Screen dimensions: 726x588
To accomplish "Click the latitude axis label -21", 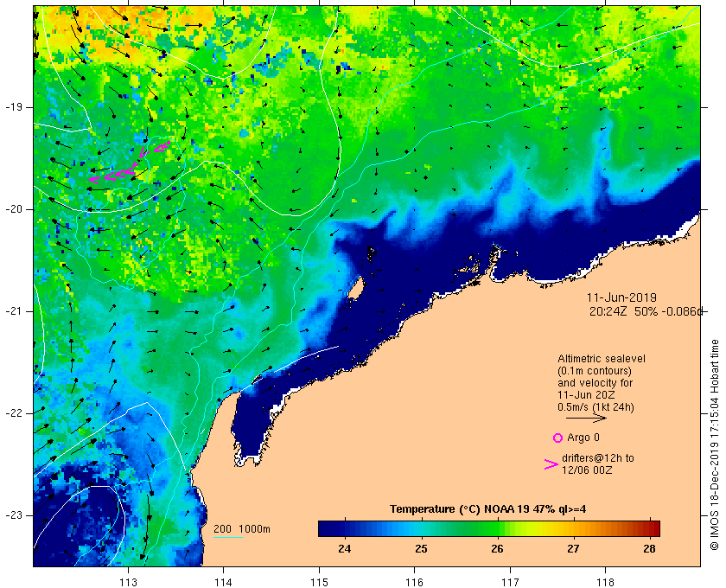I will point(14,311).
